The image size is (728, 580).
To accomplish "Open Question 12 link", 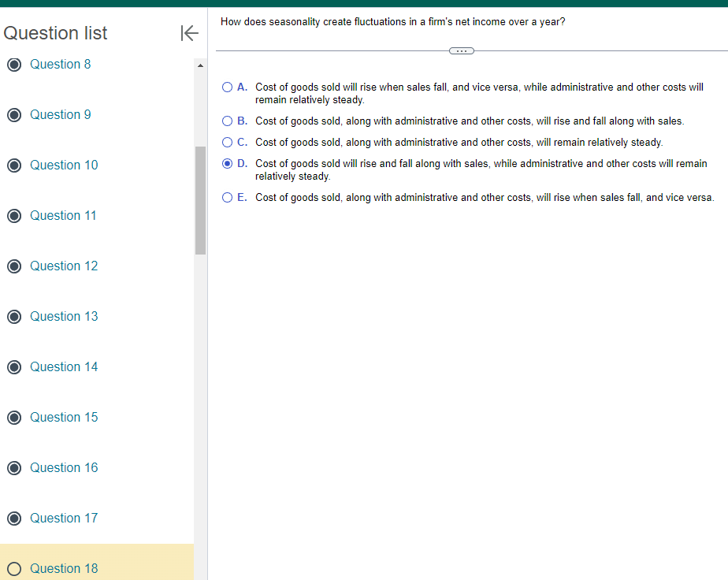I will [x=64, y=266].
